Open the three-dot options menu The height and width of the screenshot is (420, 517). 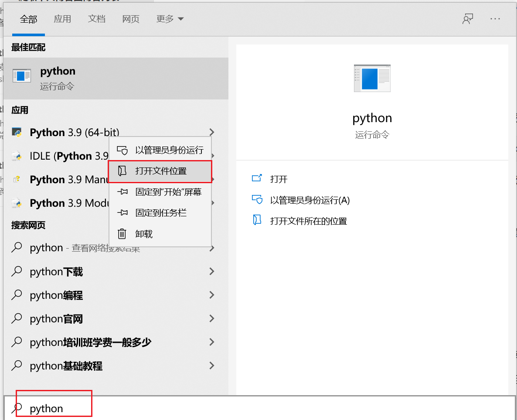click(x=495, y=19)
